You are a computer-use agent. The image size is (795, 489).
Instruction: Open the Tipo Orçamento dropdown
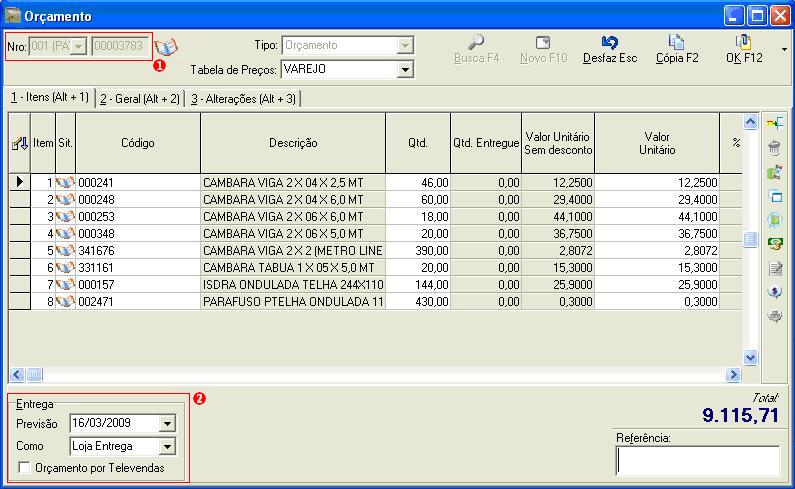[405, 46]
